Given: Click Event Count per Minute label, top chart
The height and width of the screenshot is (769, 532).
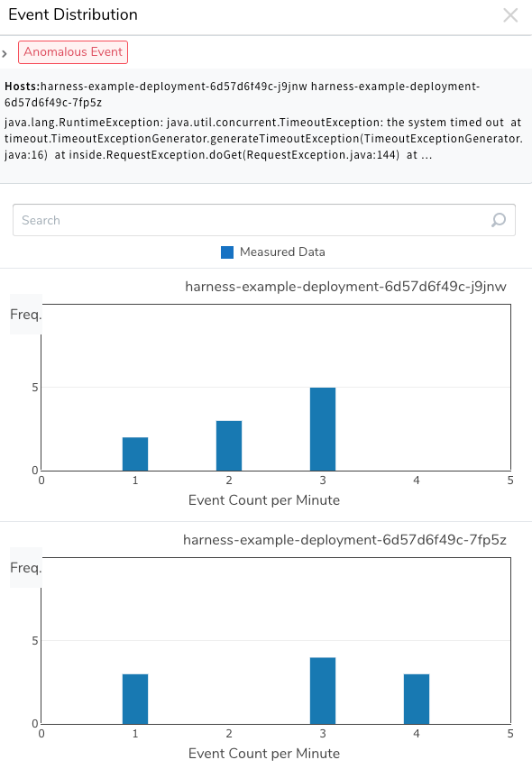Looking at the screenshot, I should point(264,500).
